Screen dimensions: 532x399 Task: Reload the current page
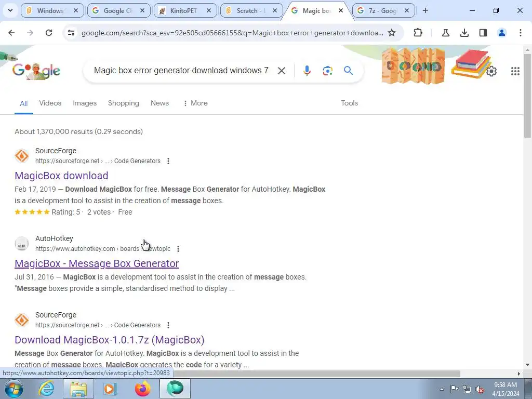pos(49,33)
